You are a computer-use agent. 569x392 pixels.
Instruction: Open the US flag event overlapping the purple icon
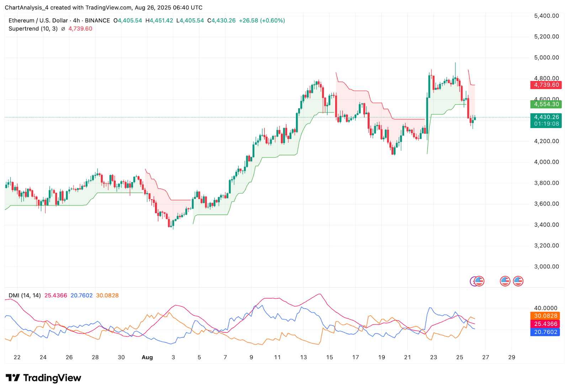pyautogui.click(x=480, y=281)
